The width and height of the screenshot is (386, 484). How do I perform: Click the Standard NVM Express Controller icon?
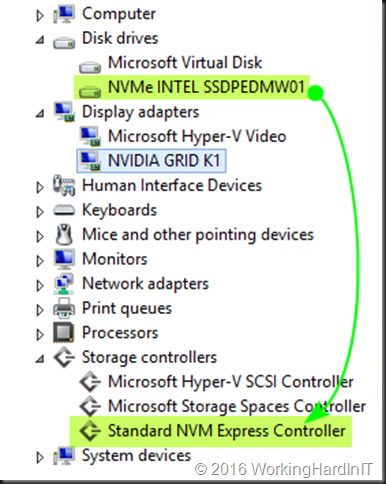(90, 431)
